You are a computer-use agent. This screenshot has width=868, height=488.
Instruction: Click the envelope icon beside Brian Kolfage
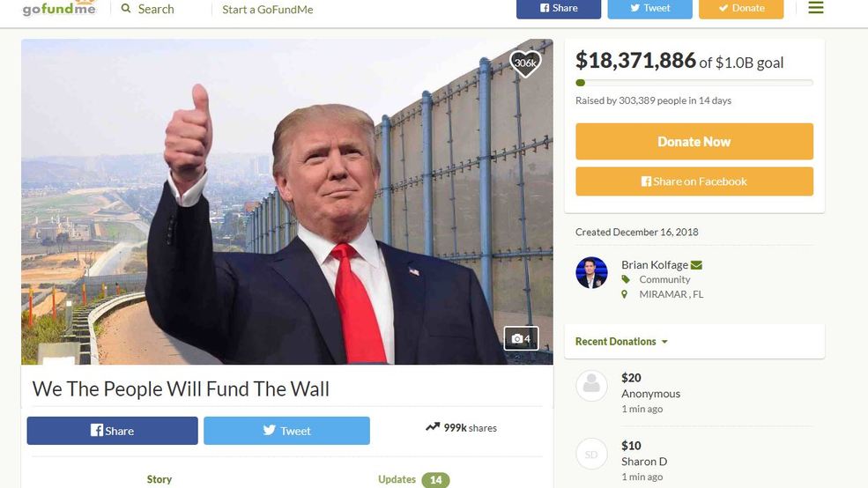[696, 265]
